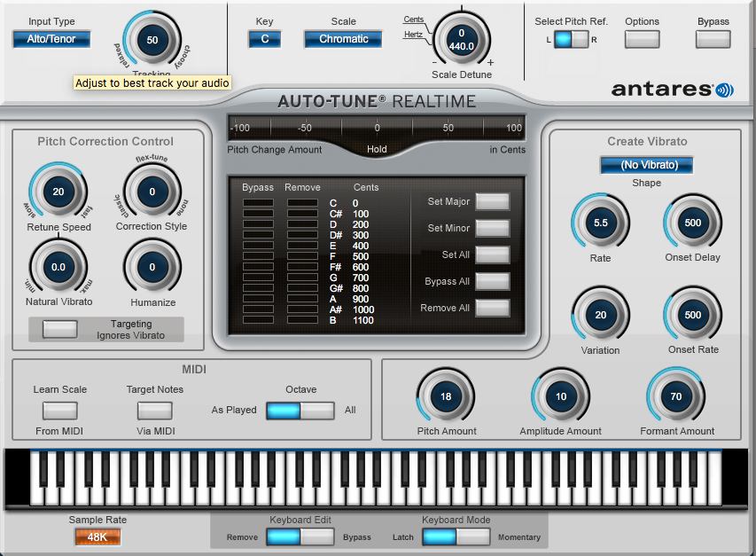Check the Remove box for note A#
The width and height of the screenshot is (756, 556).
[x=303, y=309]
